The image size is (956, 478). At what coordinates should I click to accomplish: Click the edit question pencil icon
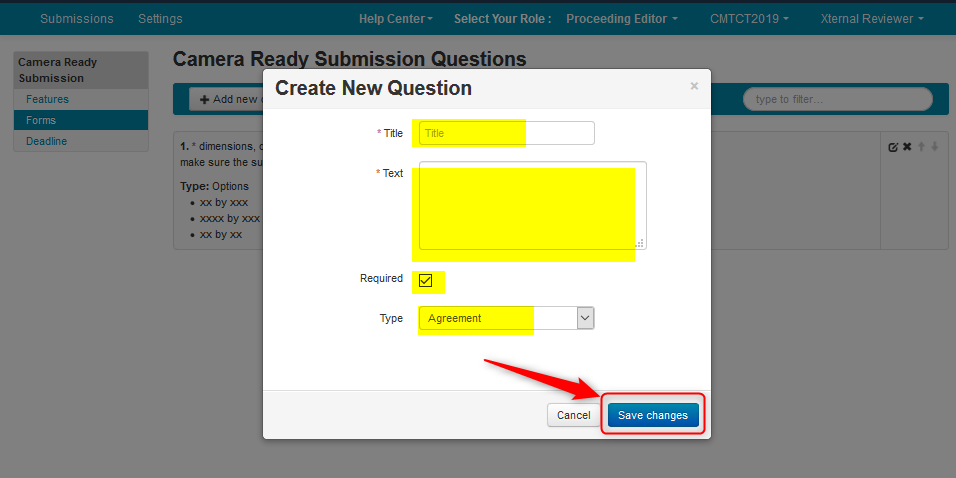tap(893, 147)
